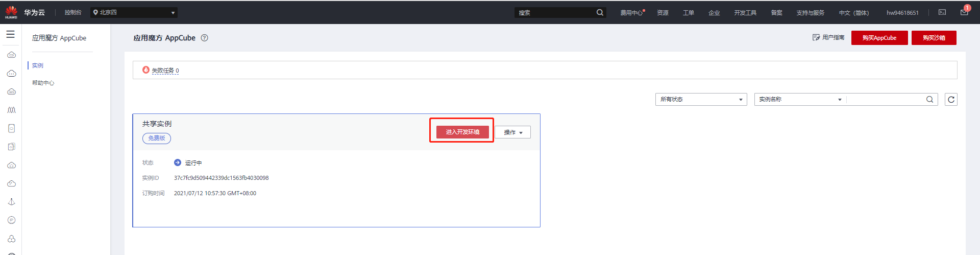Click the instance name search magnifier
Screen dimensions: 980x255
coord(929,100)
